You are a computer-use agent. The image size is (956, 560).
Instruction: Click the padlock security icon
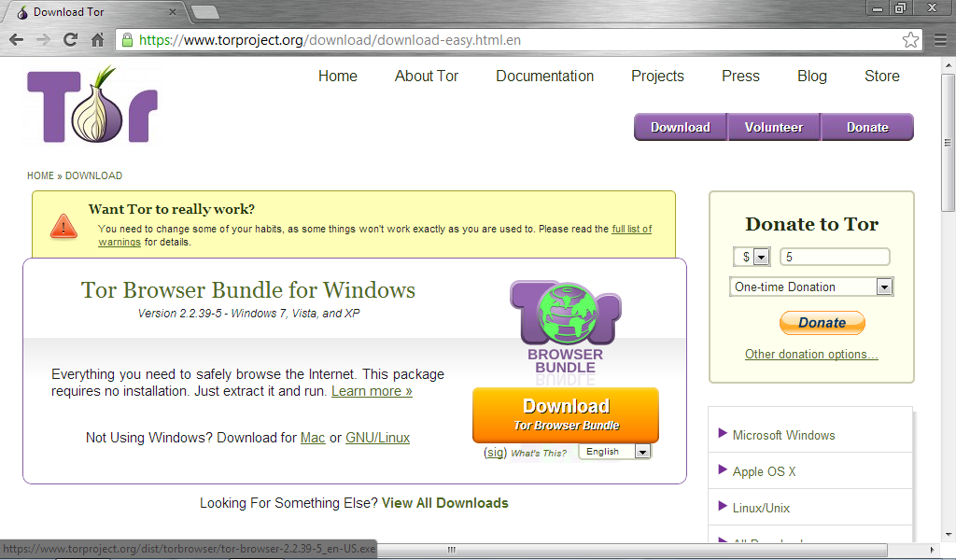point(126,40)
